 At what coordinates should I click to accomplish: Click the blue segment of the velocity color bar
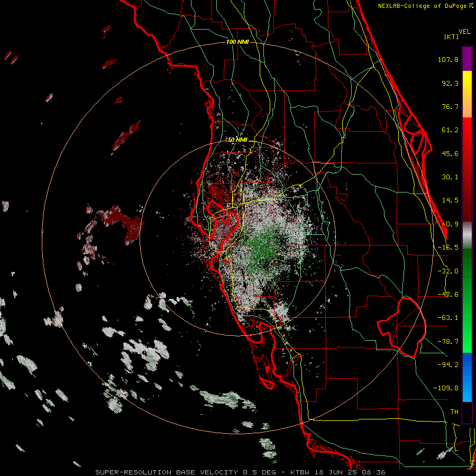[467, 377]
